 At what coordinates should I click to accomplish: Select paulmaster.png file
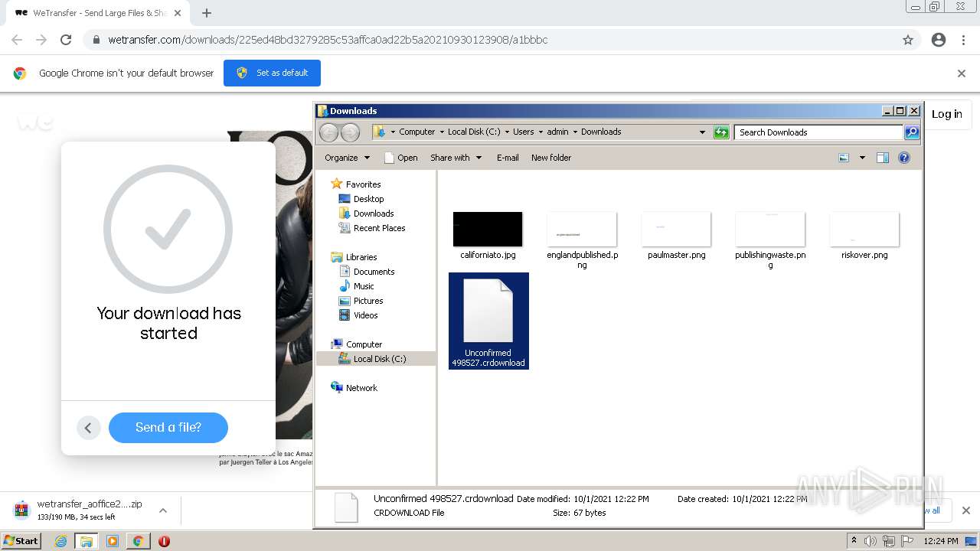[x=676, y=236]
